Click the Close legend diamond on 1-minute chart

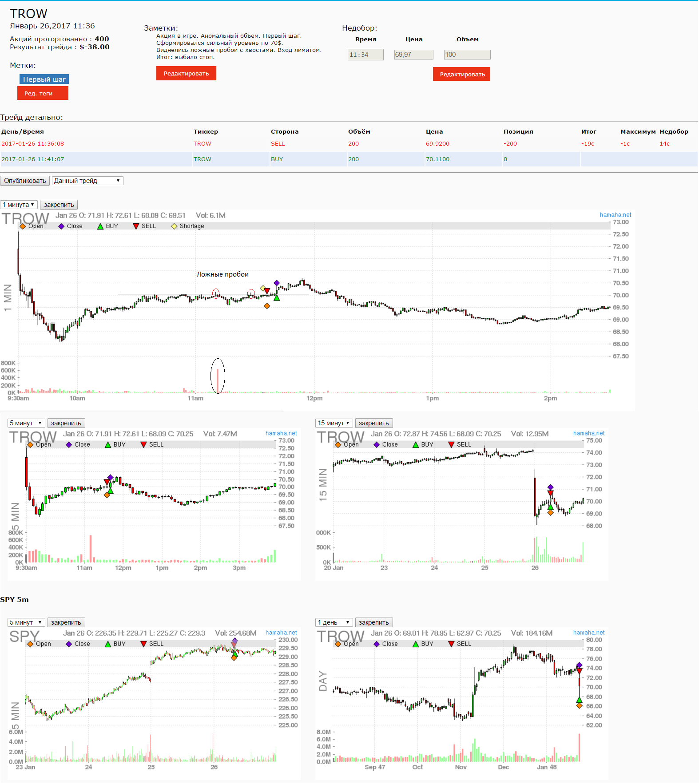[x=61, y=226]
